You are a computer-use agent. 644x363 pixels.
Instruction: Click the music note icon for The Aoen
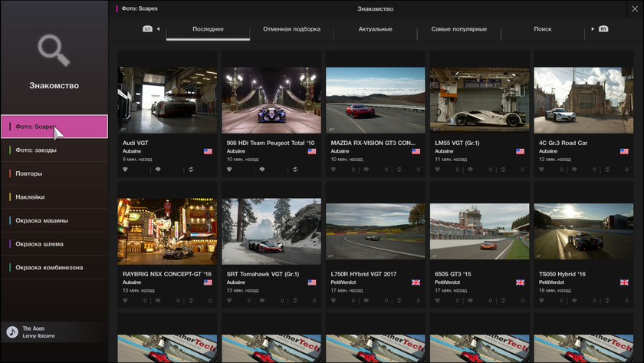[12, 332]
